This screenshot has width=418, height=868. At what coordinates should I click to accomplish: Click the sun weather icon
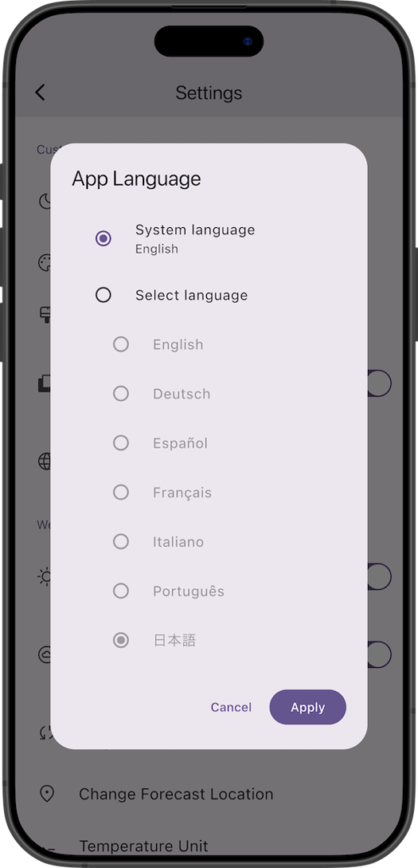click(x=44, y=576)
